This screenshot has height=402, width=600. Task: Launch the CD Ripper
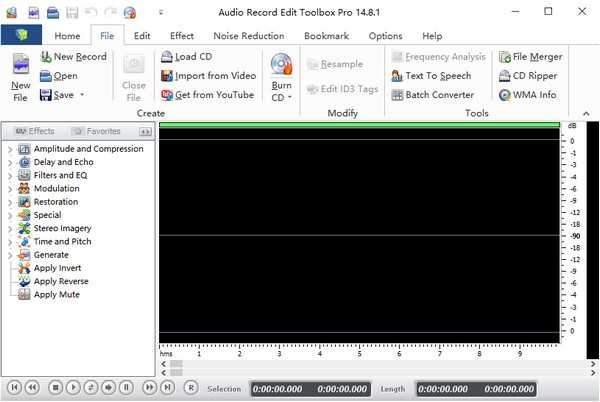[x=528, y=76]
